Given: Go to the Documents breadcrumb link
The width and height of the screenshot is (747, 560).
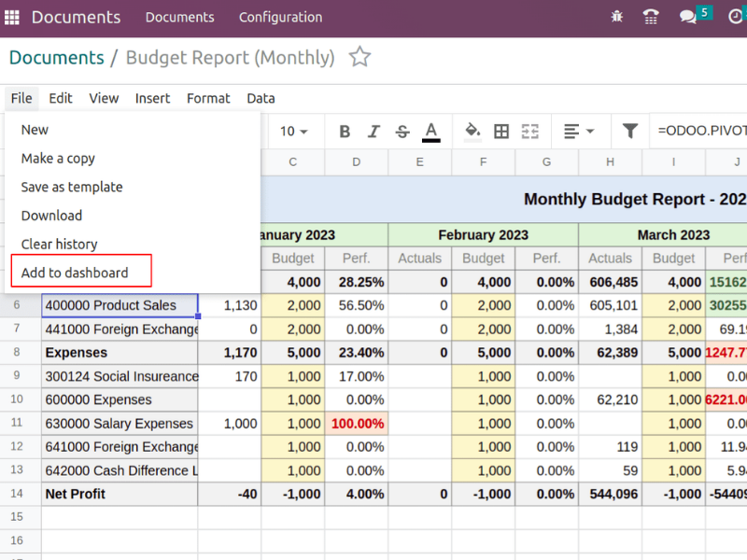Looking at the screenshot, I should click(x=56, y=58).
